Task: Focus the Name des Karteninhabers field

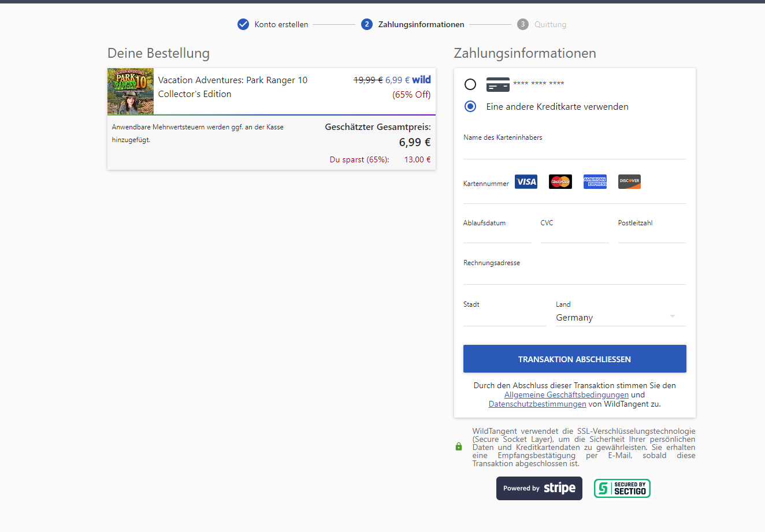Action: [575, 151]
